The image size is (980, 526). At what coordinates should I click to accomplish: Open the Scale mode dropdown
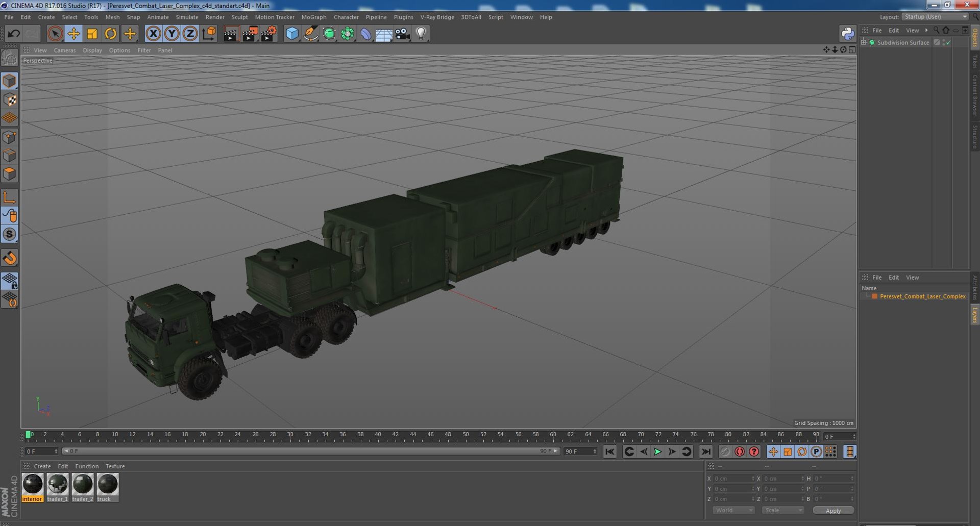[782, 510]
